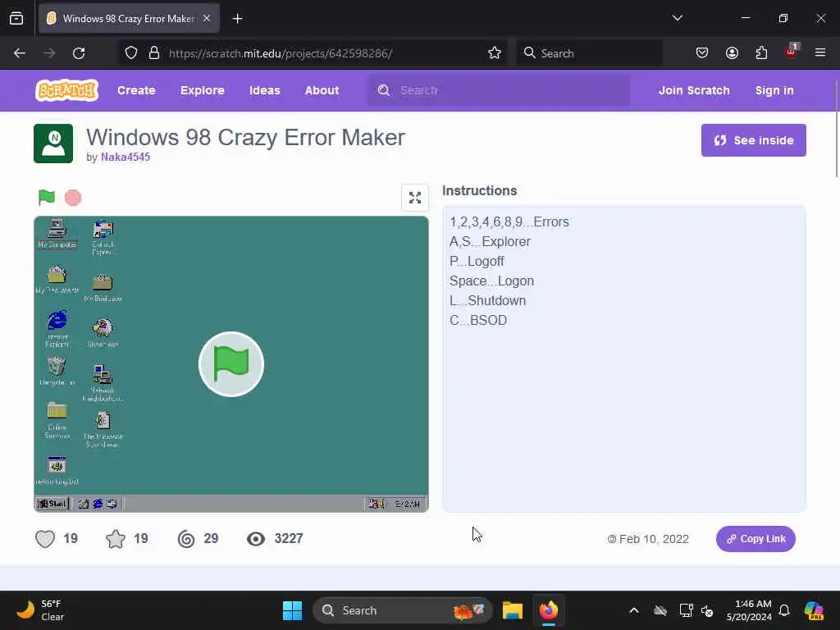Click the site security padlock icon
The height and width of the screenshot is (630, 840).
[154, 53]
